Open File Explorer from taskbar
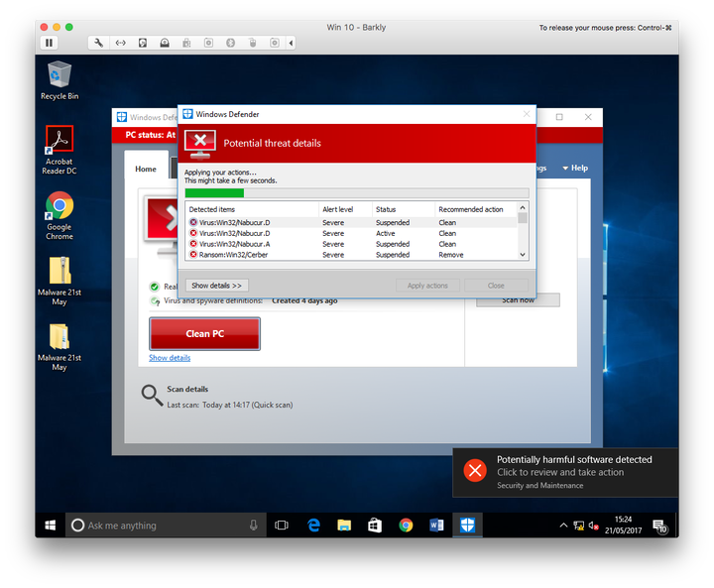This screenshot has height=588, width=714. tap(344, 526)
